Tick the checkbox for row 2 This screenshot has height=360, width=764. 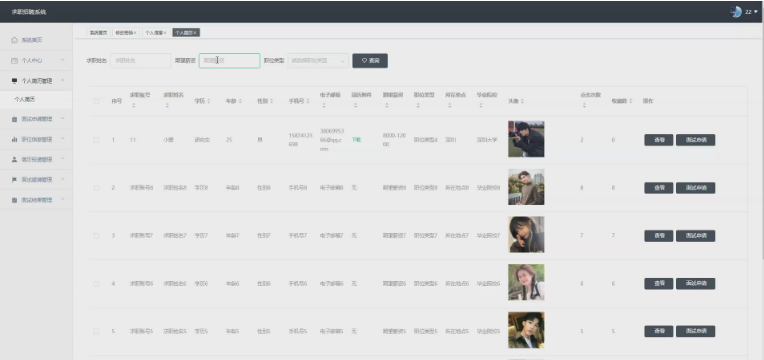[96, 188]
